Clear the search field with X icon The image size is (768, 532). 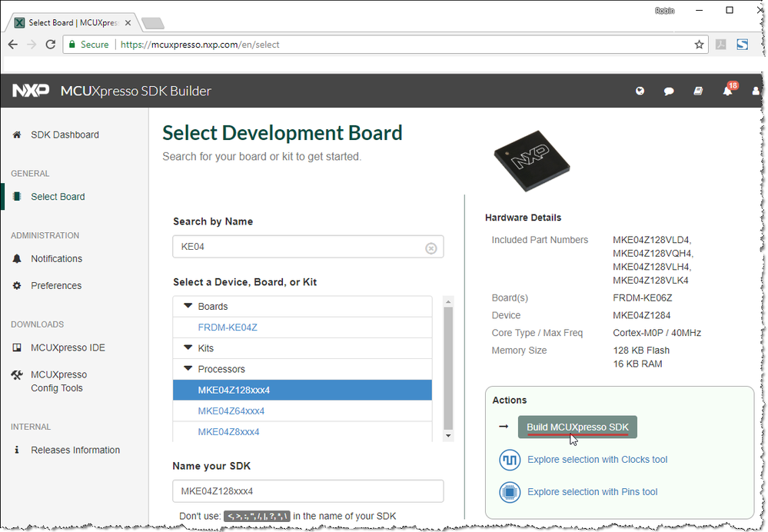tap(431, 248)
